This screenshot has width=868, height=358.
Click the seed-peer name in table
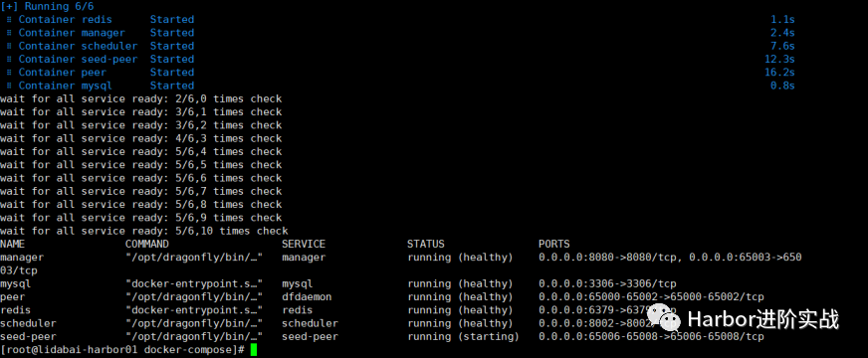[28, 336]
